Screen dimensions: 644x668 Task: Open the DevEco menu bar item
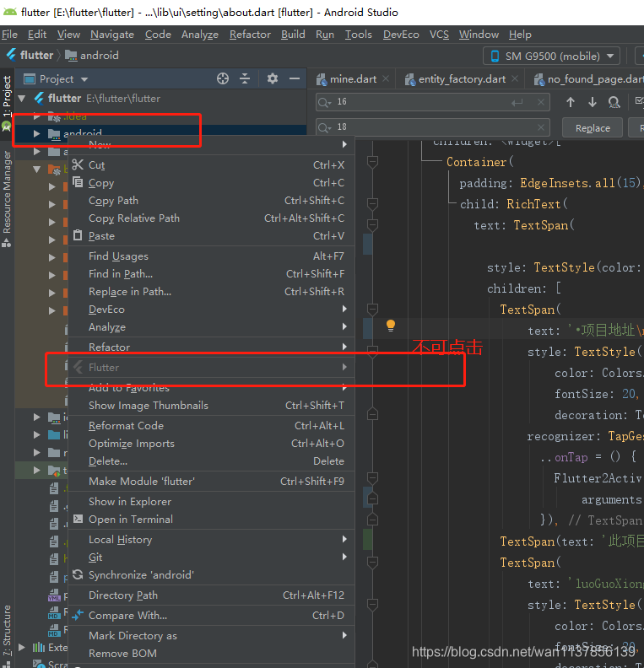pos(401,35)
